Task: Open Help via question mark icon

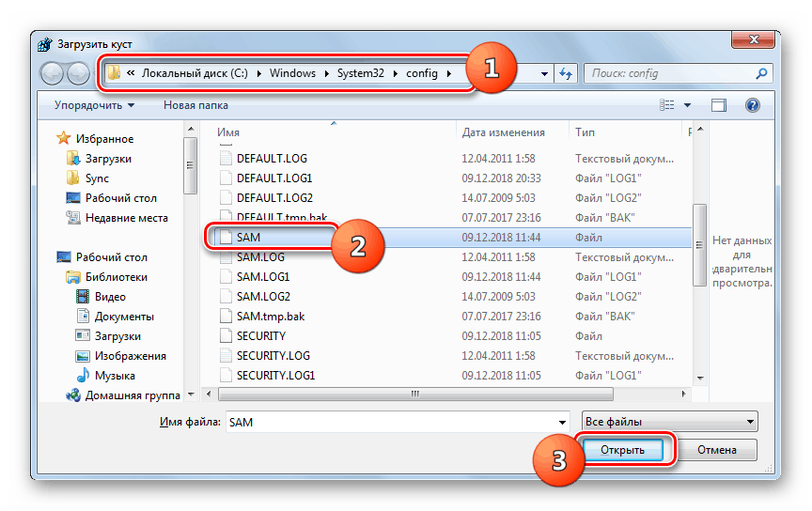Action: click(753, 105)
